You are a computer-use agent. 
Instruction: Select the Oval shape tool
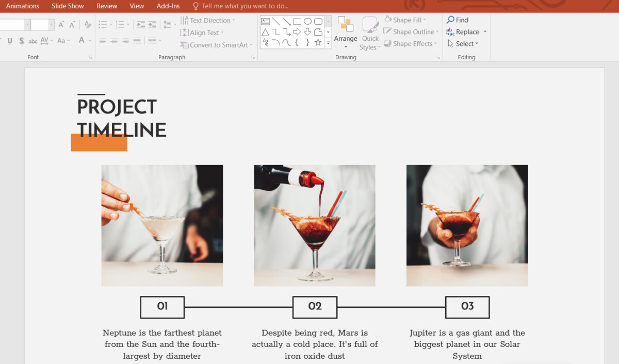(308, 21)
